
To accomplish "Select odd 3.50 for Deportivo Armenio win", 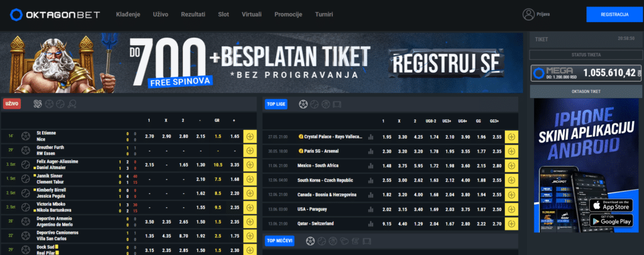I will pyautogui.click(x=150, y=221).
